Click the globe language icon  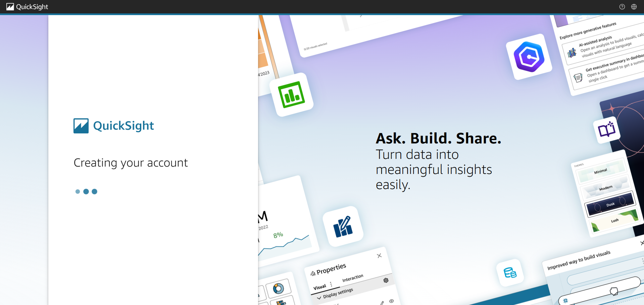point(634,7)
